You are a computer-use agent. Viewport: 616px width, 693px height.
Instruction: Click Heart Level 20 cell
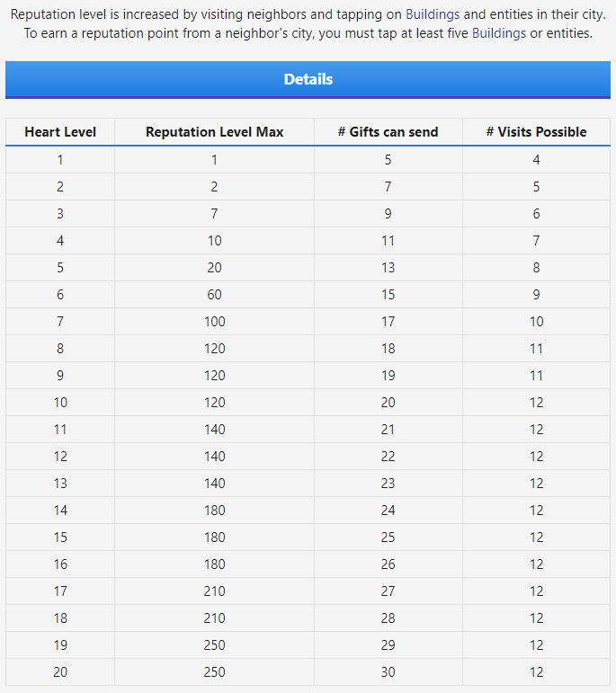(x=60, y=671)
